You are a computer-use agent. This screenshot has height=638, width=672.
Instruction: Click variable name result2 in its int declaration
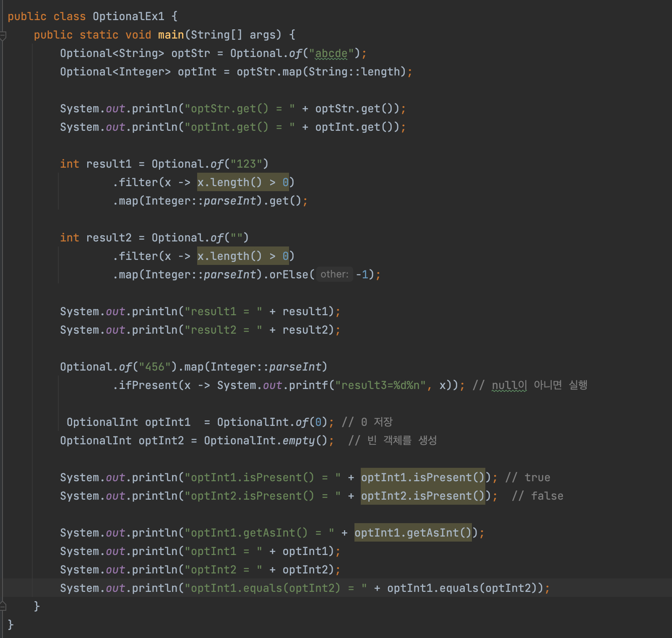pyautogui.click(x=109, y=238)
